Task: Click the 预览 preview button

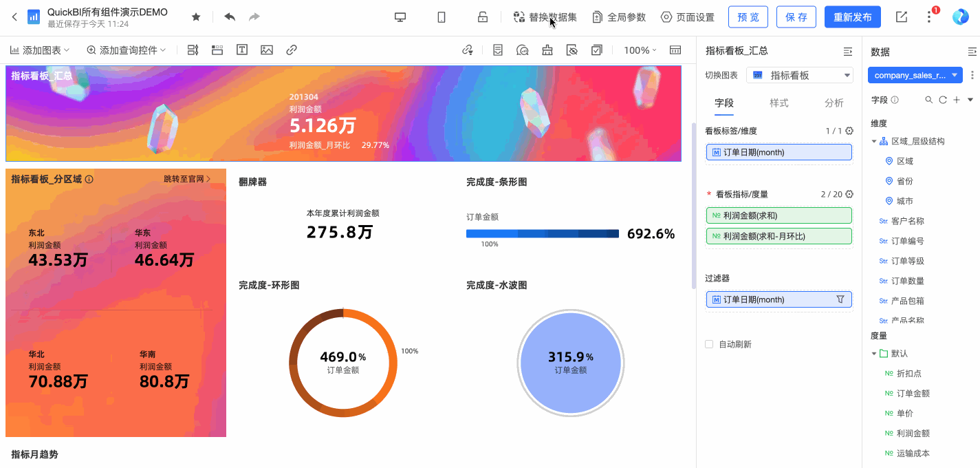Action: pyautogui.click(x=748, y=17)
